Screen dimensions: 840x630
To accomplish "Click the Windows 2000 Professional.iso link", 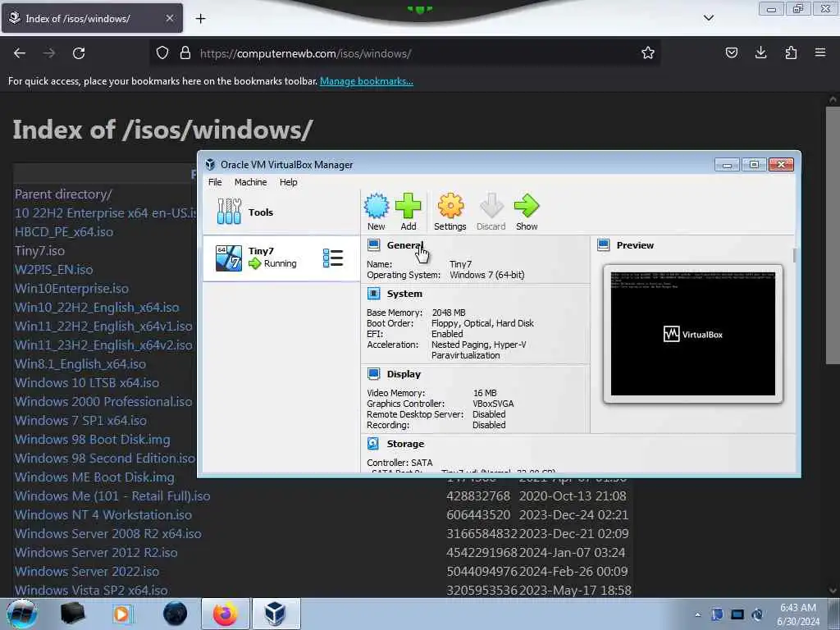I will pyautogui.click(x=103, y=401).
